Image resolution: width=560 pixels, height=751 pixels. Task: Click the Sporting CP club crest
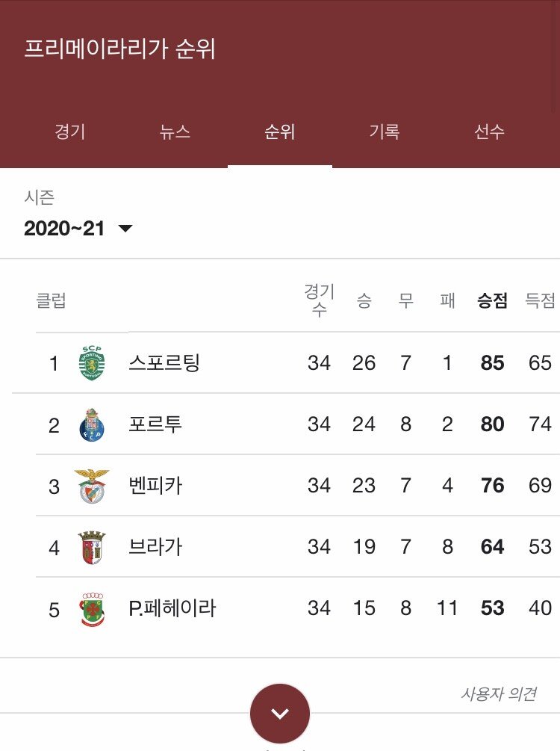pos(91,362)
